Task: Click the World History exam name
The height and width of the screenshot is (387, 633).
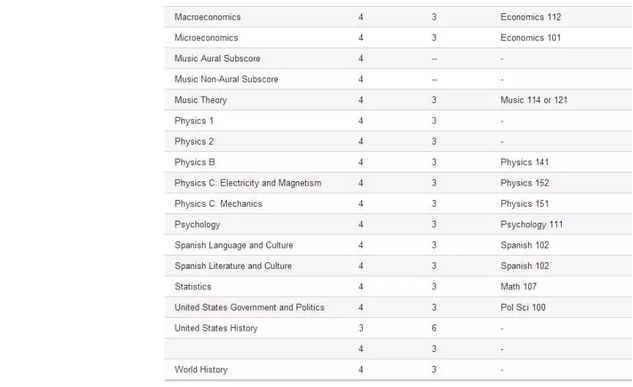Action: tap(201, 370)
